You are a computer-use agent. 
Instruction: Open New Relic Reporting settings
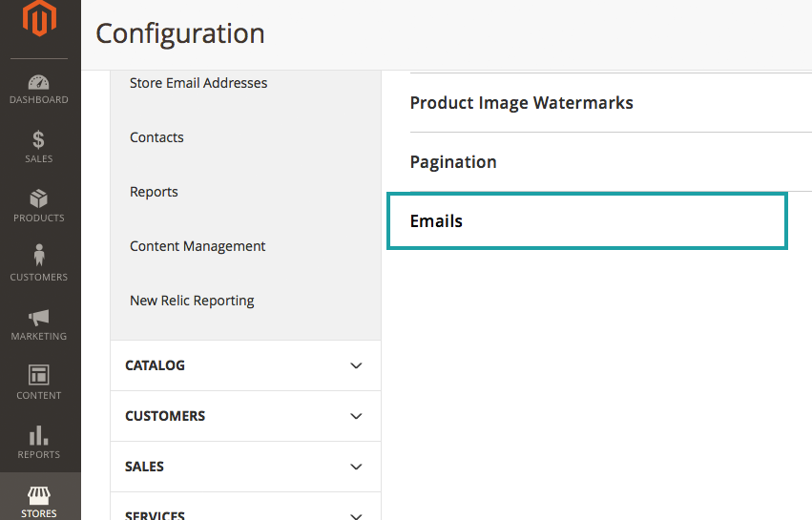192,301
